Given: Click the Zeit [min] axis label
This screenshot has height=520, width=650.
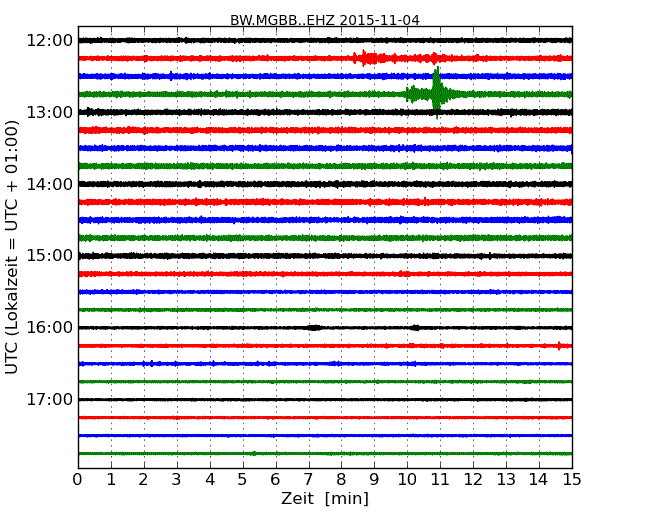Looking at the screenshot, I should click(325, 498).
